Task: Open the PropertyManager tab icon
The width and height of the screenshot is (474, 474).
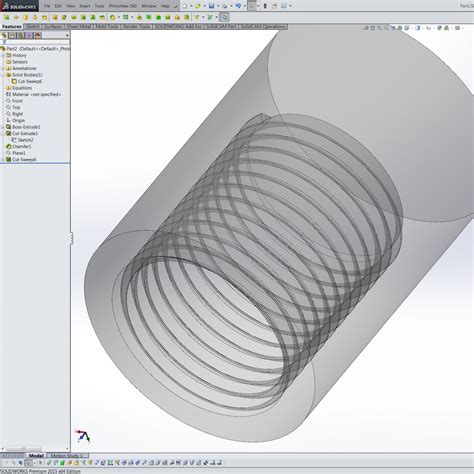Action: pos(13,35)
